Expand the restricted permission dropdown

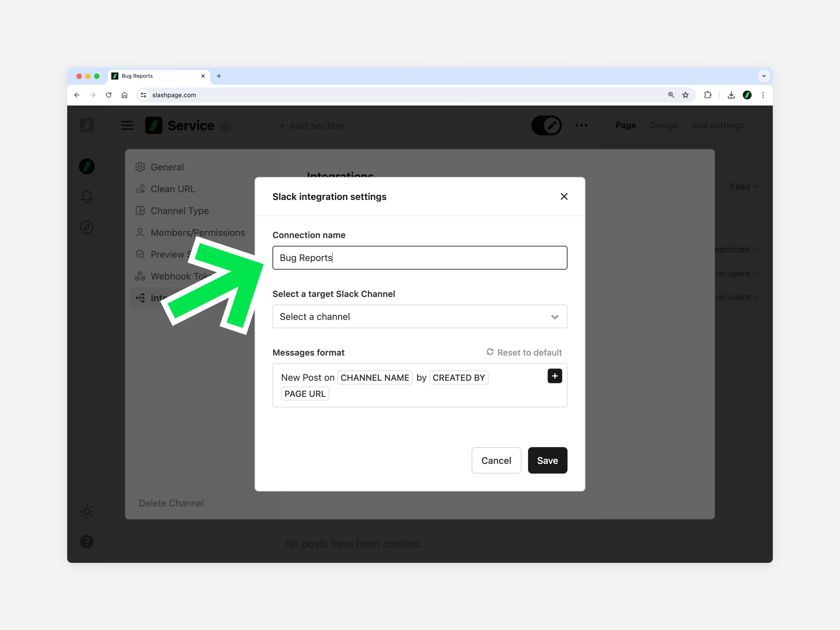[737, 249]
